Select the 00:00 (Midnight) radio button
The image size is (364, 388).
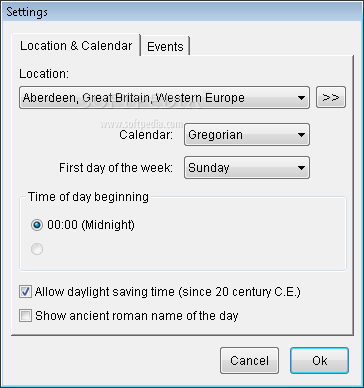(x=37, y=225)
